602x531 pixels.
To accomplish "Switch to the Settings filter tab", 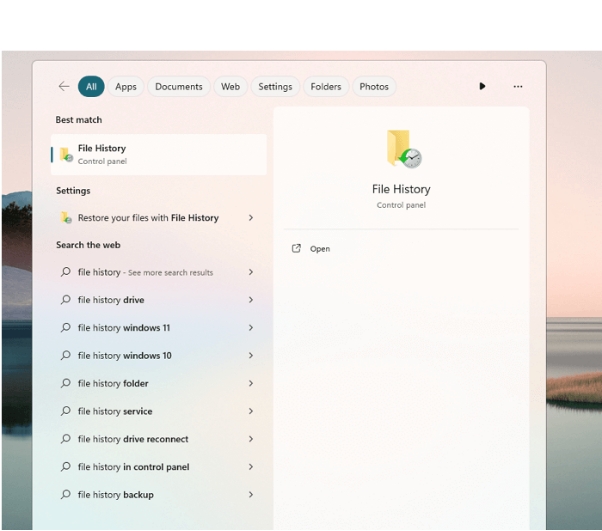I will 275,86.
